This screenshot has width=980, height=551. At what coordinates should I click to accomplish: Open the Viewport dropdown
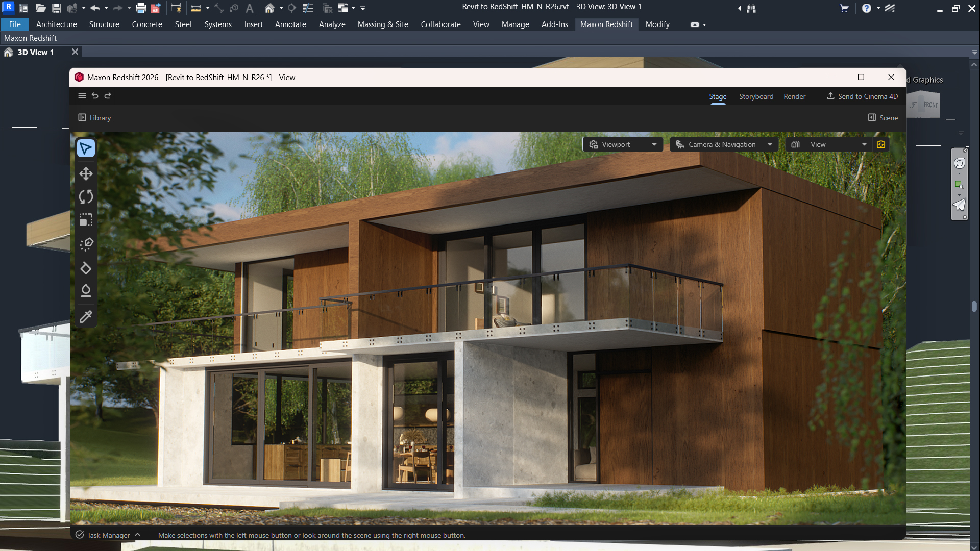tap(623, 144)
